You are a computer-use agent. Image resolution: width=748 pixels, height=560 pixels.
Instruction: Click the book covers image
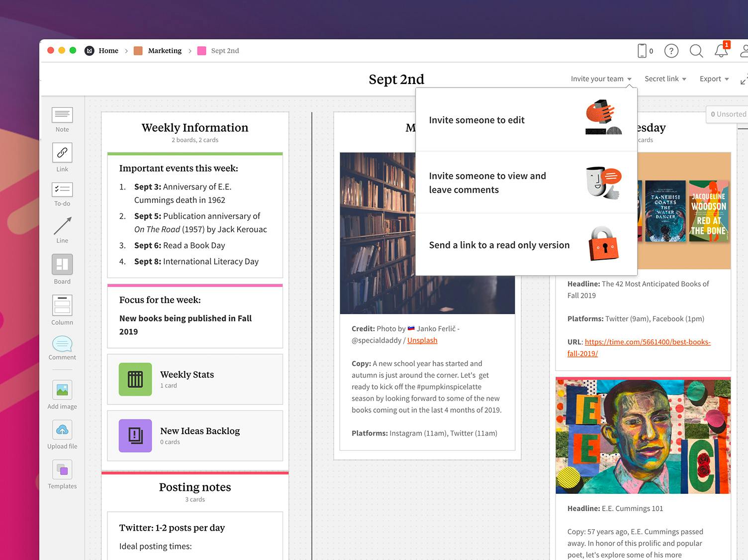tap(684, 211)
